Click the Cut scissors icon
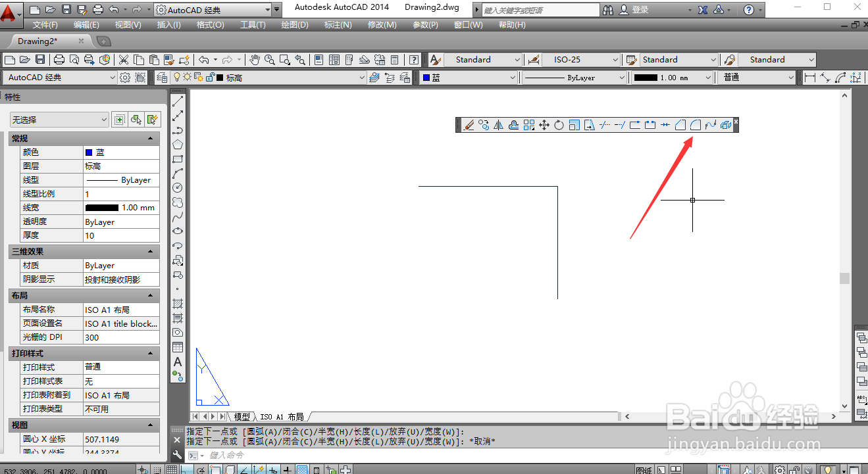The height and width of the screenshot is (474, 868). [x=124, y=60]
